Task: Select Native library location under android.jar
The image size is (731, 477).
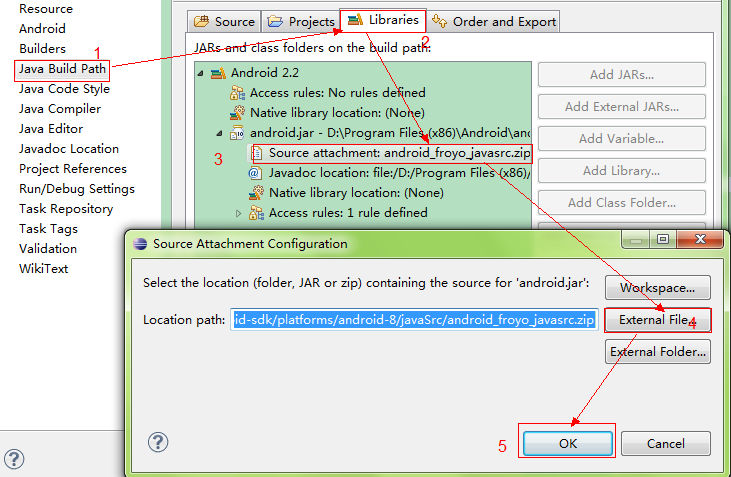Action: point(356,193)
